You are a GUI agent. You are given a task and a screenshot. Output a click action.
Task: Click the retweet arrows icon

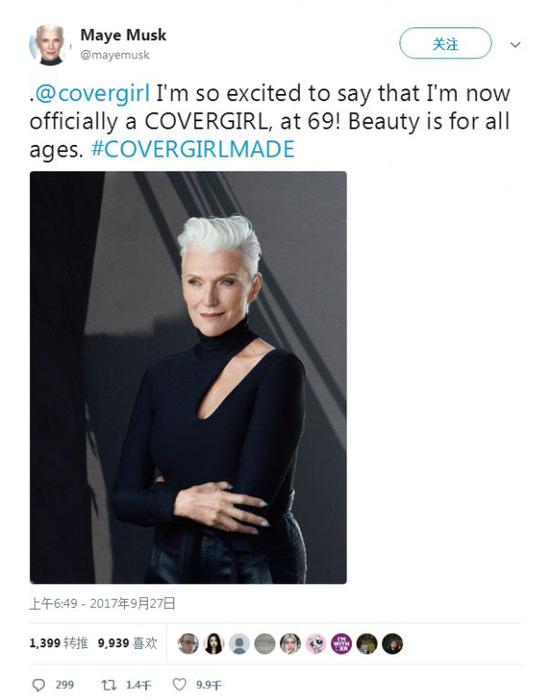pyautogui.click(x=108, y=684)
